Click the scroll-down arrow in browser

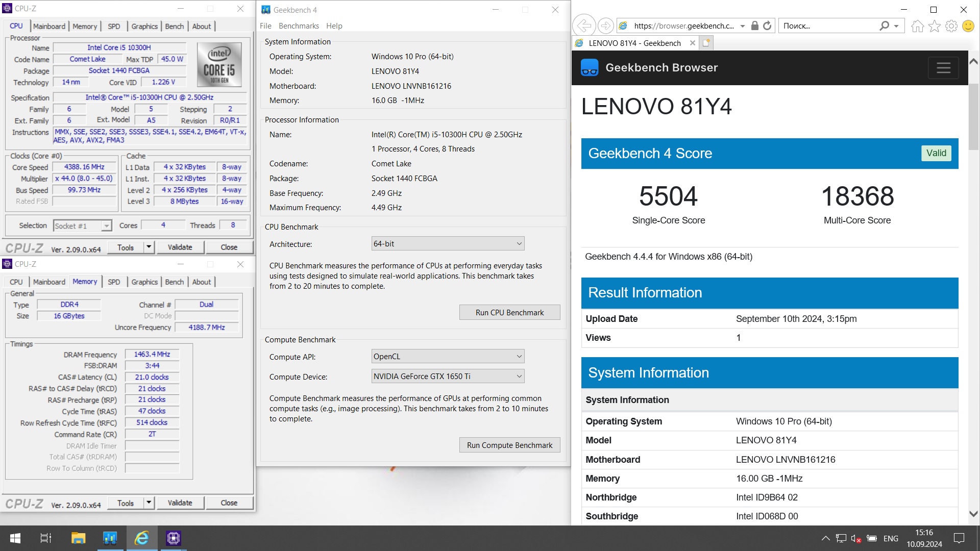[973, 514]
